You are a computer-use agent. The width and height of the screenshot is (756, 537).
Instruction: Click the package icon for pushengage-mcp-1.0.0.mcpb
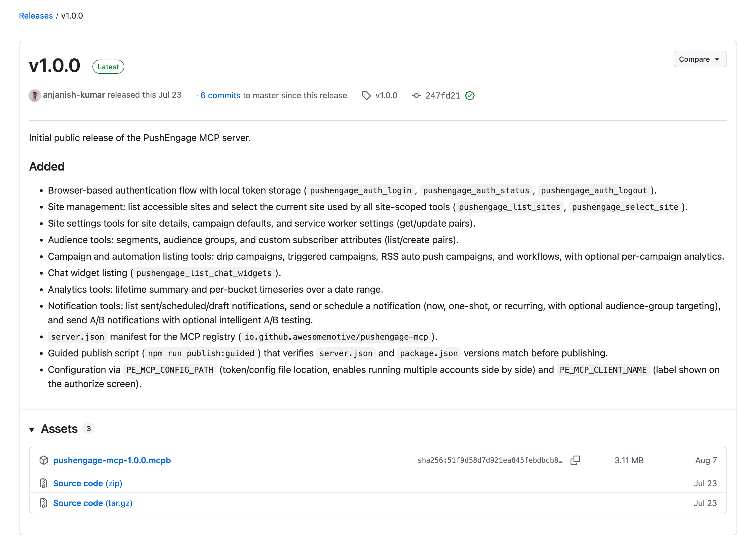click(x=44, y=460)
